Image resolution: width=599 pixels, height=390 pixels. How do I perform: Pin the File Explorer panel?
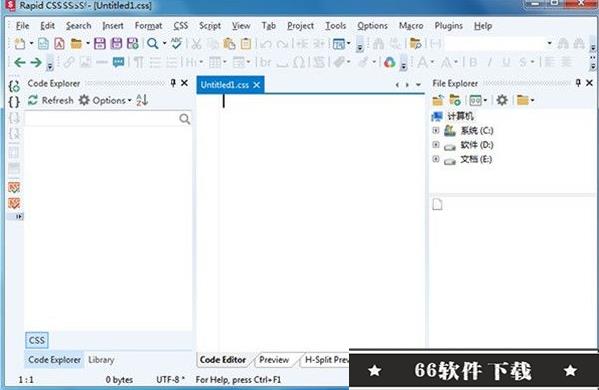(578, 83)
